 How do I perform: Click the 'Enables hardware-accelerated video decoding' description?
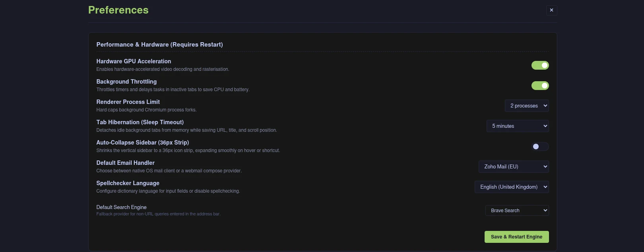pos(163,69)
